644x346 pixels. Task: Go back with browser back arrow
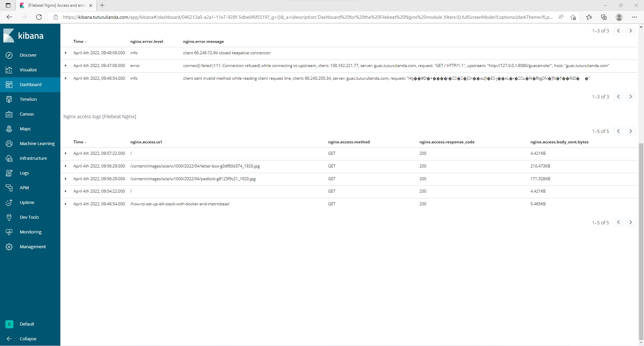point(9,17)
